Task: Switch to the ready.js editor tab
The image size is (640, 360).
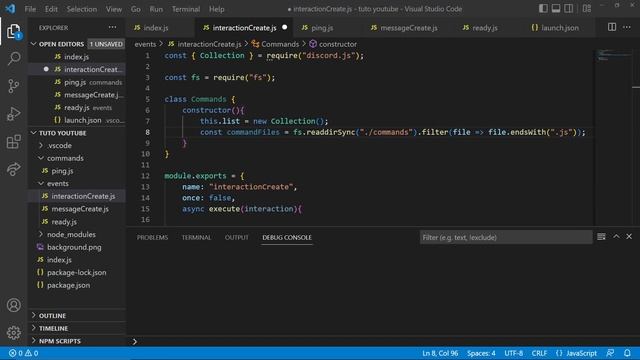Action: (484, 28)
